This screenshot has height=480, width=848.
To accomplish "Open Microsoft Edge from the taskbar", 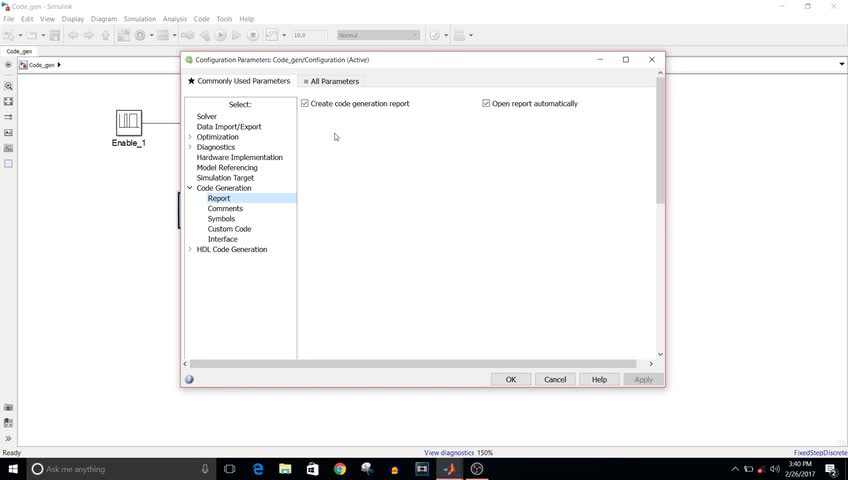I will tap(258, 469).
